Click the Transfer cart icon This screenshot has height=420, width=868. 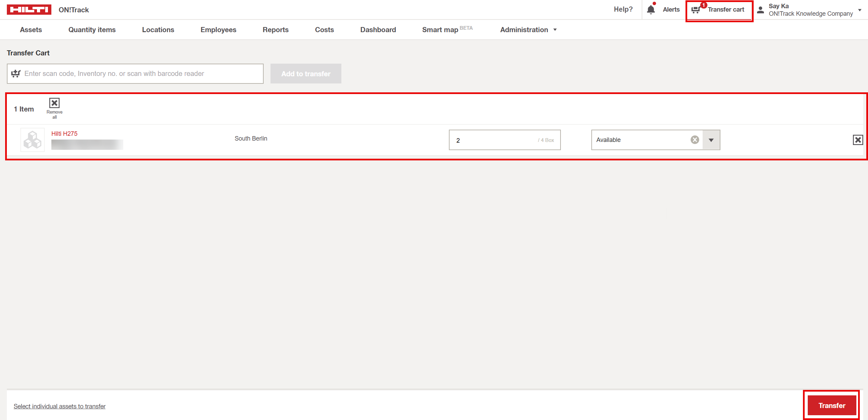pyautogui.click(x=696, y=10)
